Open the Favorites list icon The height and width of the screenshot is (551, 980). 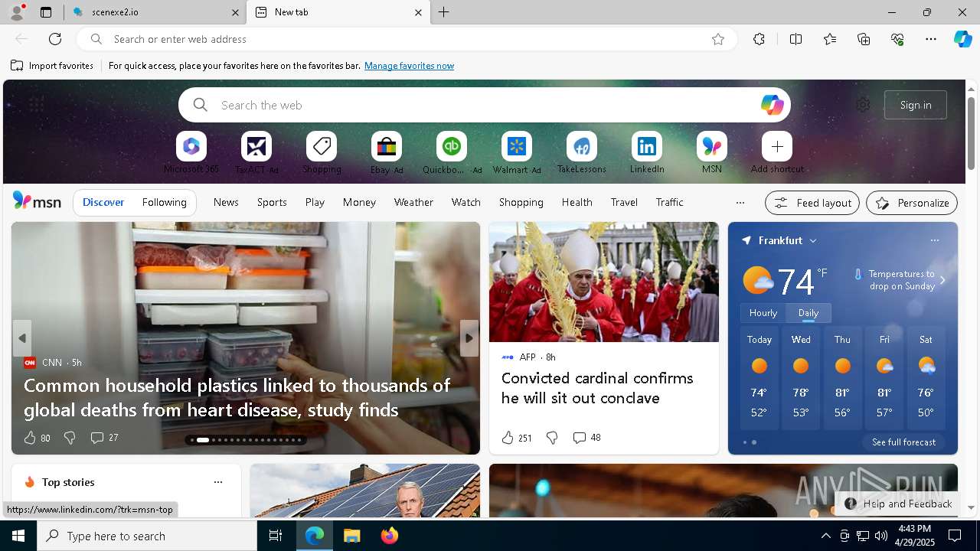point(830,39)
